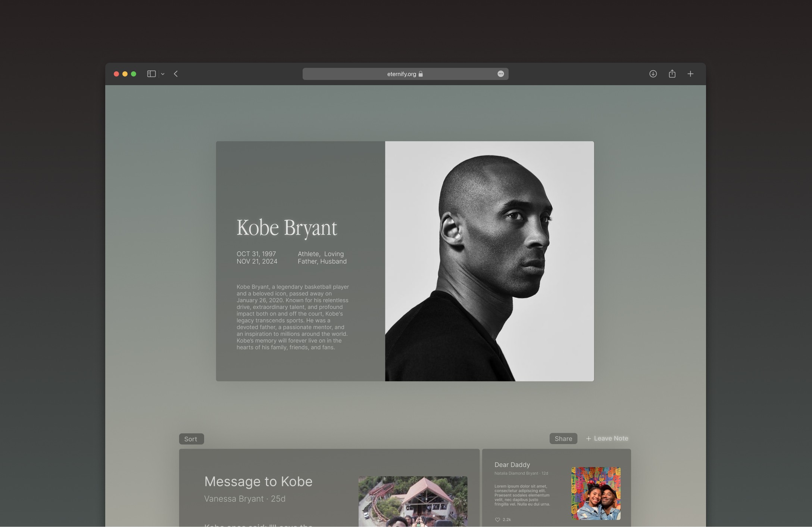Click the Kobe Bryant name heading
This screenshot has height=527, width=812.
click(287, 228)
